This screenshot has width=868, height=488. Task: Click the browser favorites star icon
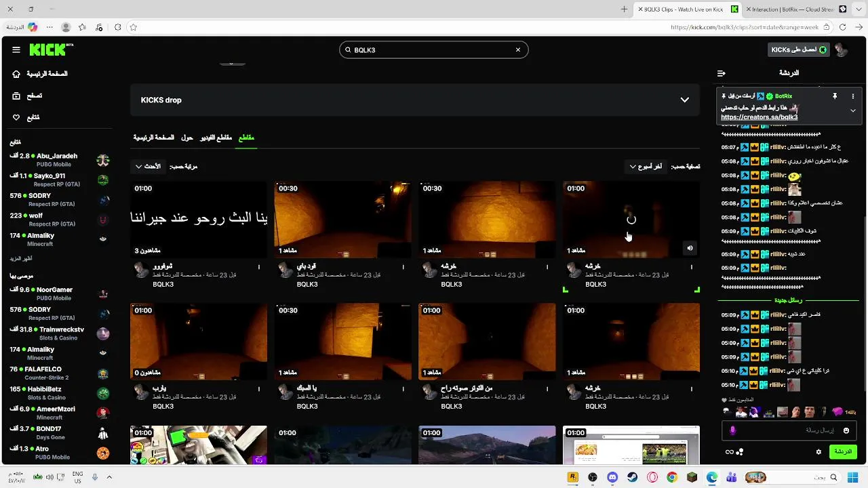(x=134, y=27)
